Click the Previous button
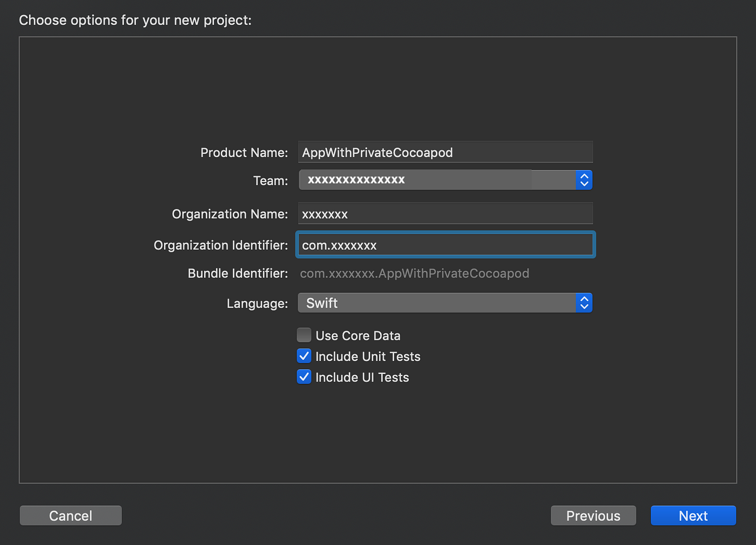 (593, 515)
